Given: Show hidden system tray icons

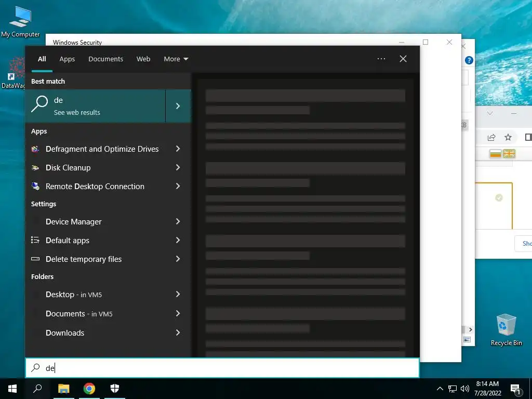Looking at the screenshot, I should [x=440, y=389].
